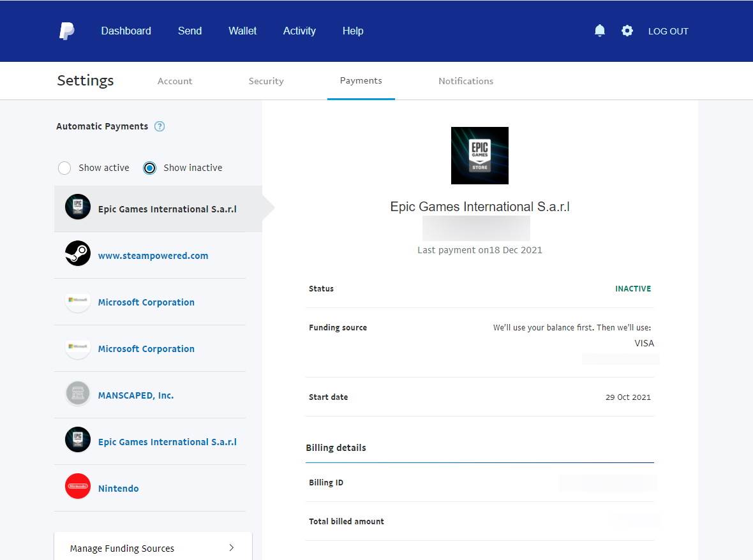The image size is (753, 560).
Task: Switch to the Notifications tab
Action: [465, 81]
